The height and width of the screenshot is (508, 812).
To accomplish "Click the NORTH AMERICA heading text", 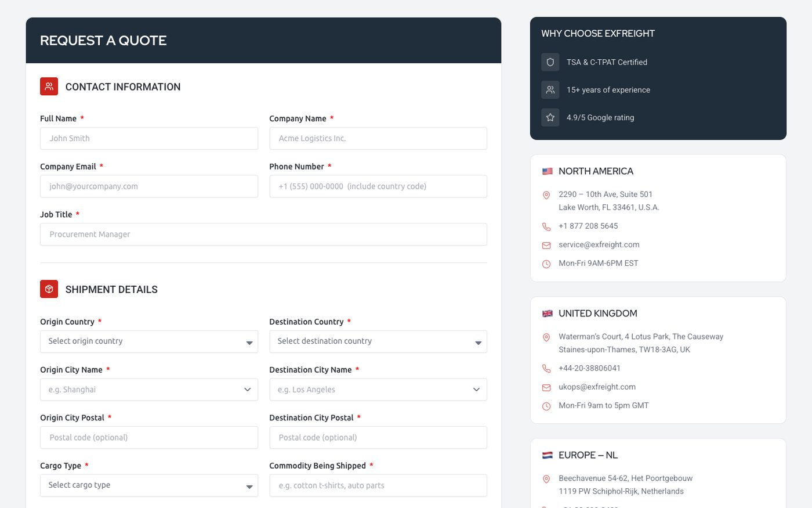I will coord(596,171).
